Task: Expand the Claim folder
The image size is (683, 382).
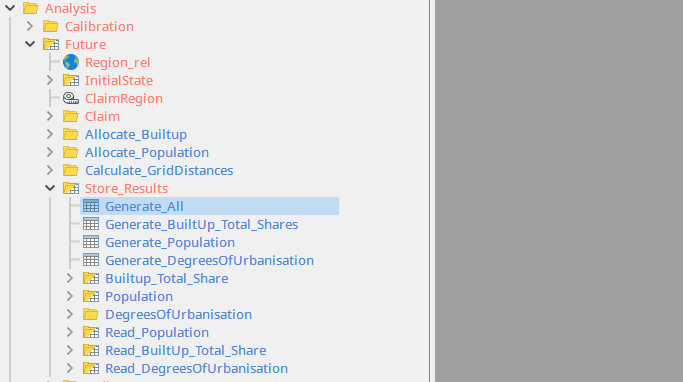Action: tap(50, 116)
